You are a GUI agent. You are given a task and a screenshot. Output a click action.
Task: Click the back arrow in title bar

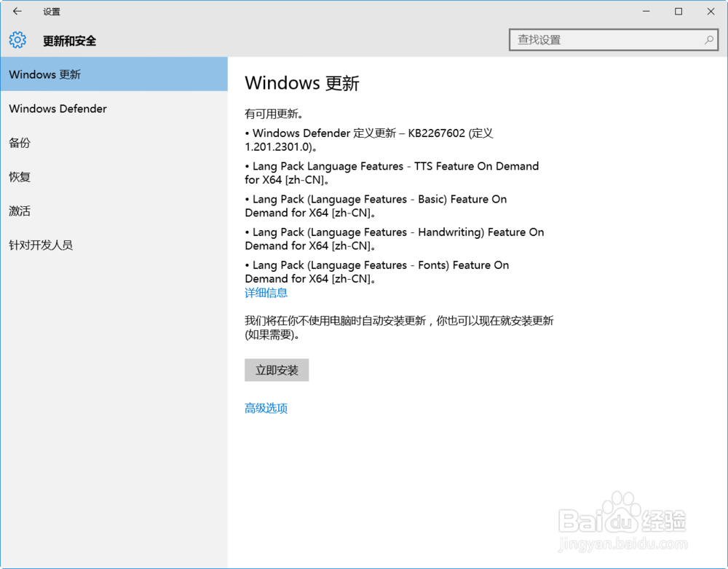[x=17, y=11]
